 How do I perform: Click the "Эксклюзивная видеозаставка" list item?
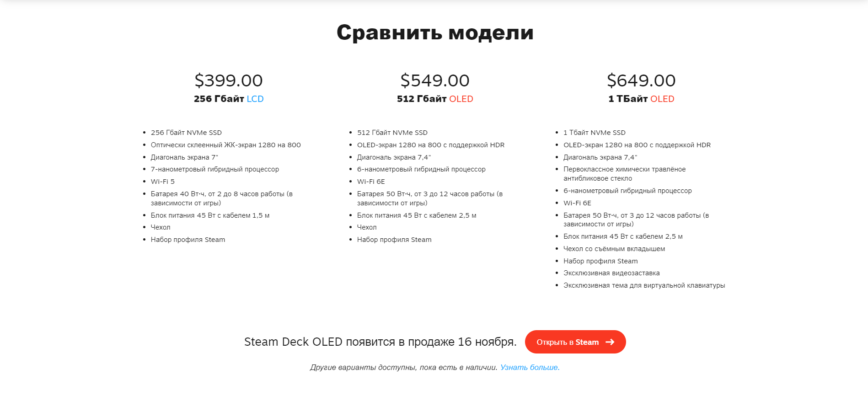[611, 273]
